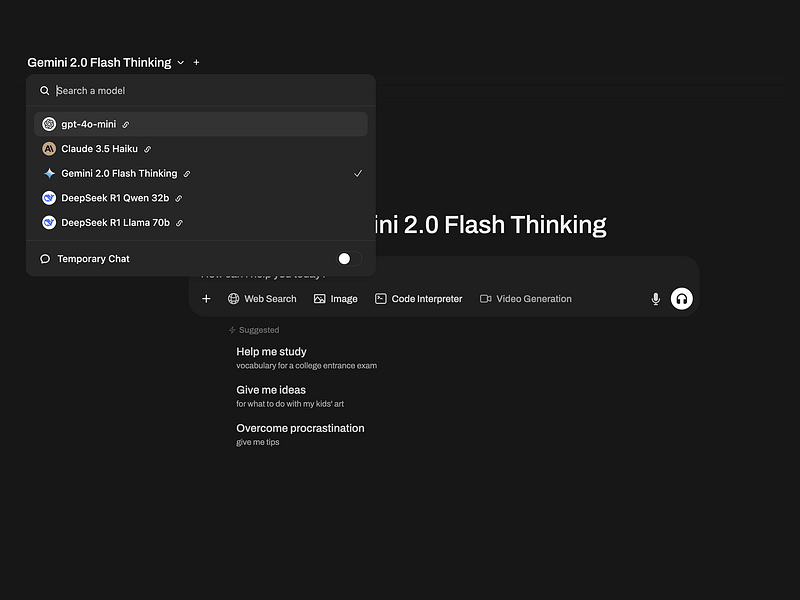This screenshot has height=600, width=800.
Task: Choose DeepSeek R1 Llama 70b model
Action: pos(117,222)
